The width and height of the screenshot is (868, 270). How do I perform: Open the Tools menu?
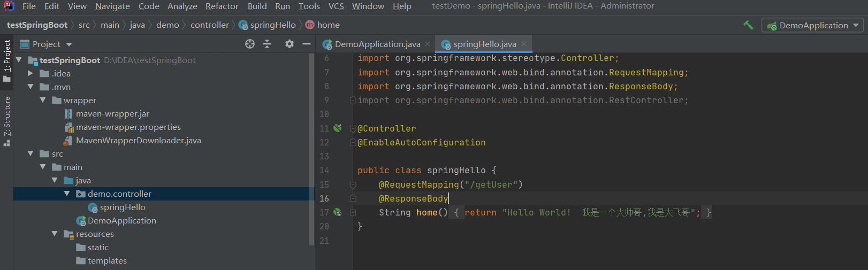tap(309, 6)
